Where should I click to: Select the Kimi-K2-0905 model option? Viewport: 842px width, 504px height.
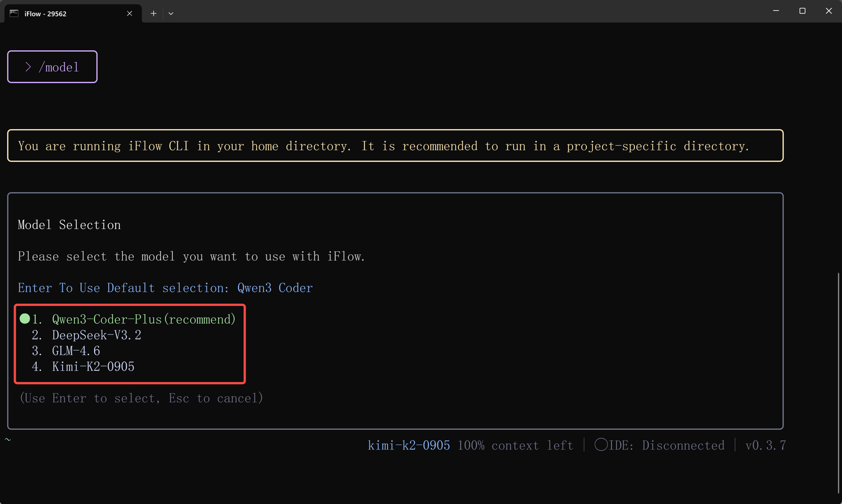pos(92,367)
